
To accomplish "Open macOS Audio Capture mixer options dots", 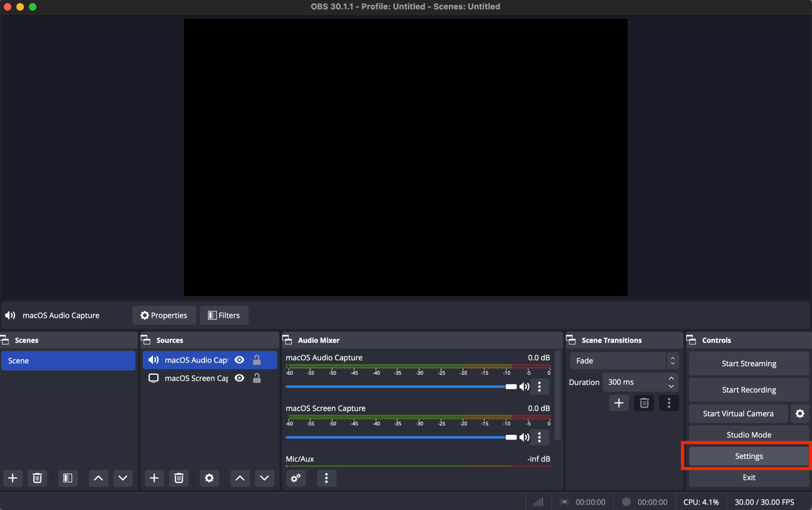I will click(539, 387).
